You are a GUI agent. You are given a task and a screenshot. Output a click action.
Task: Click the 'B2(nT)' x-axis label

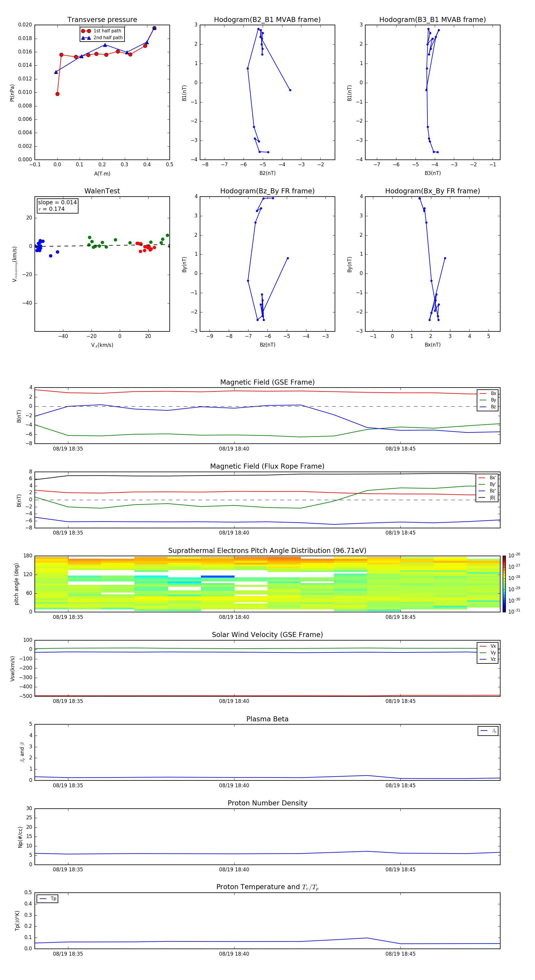[x=267, y=173]
